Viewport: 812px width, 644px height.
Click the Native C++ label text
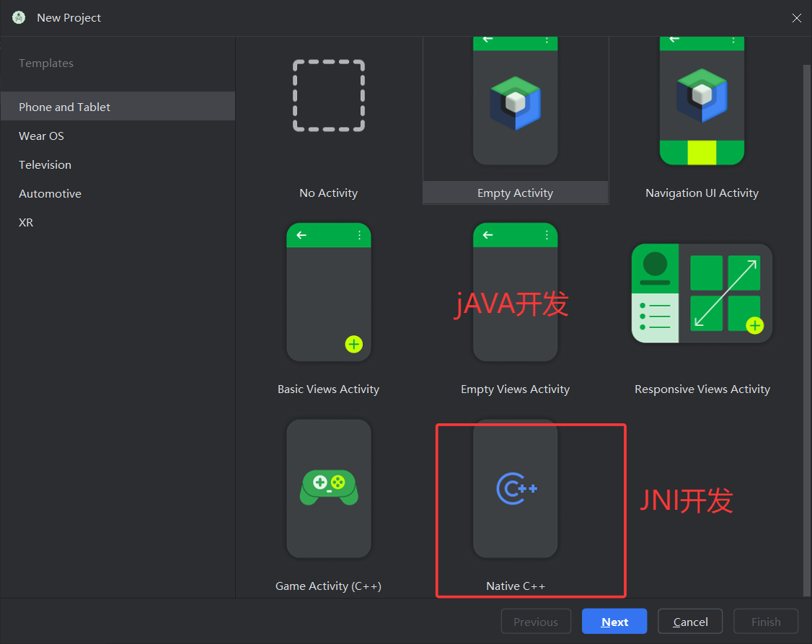[x=516, y=586]
